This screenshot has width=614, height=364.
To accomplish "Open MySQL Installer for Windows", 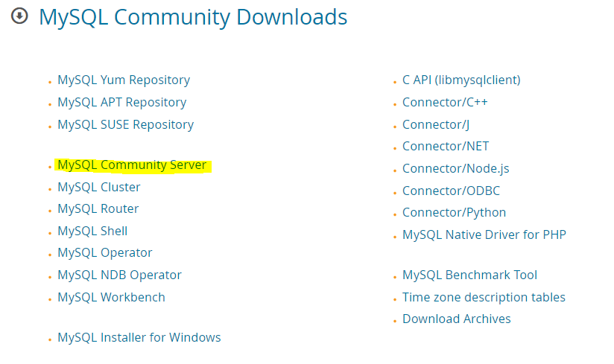I will point(139,337).
